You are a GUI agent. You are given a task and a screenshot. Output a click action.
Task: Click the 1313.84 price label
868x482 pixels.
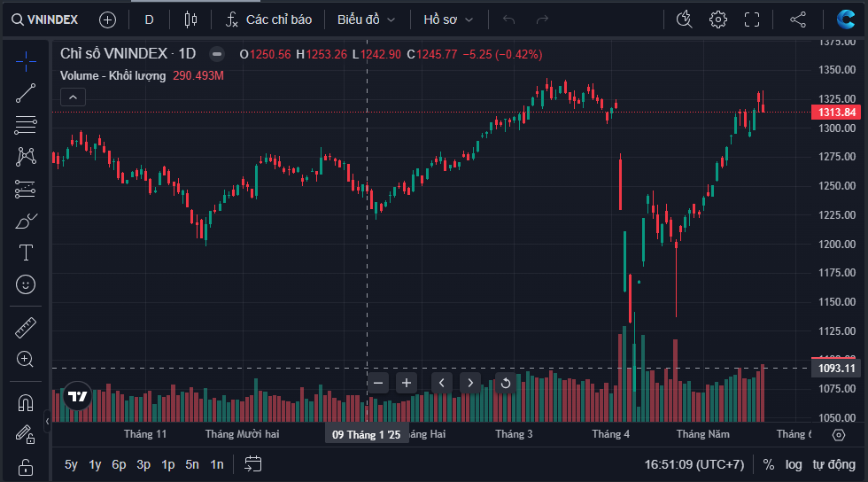click(x=836, y=113)
